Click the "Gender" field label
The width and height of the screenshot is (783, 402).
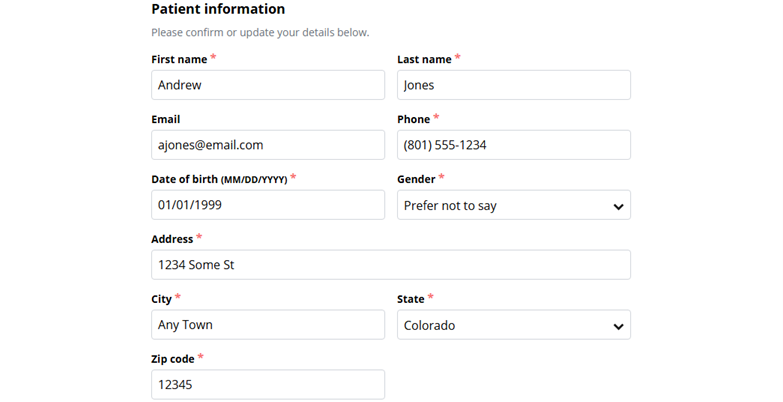[416, 179]
